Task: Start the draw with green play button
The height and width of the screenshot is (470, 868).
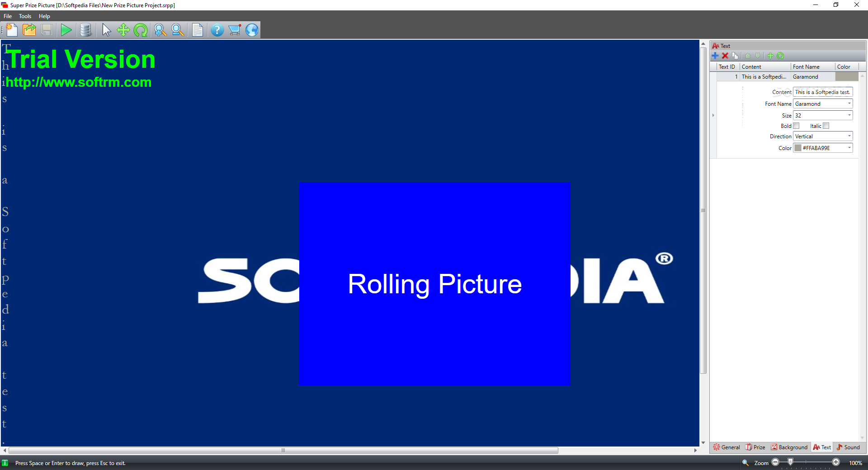Action: tap(66, 30)
